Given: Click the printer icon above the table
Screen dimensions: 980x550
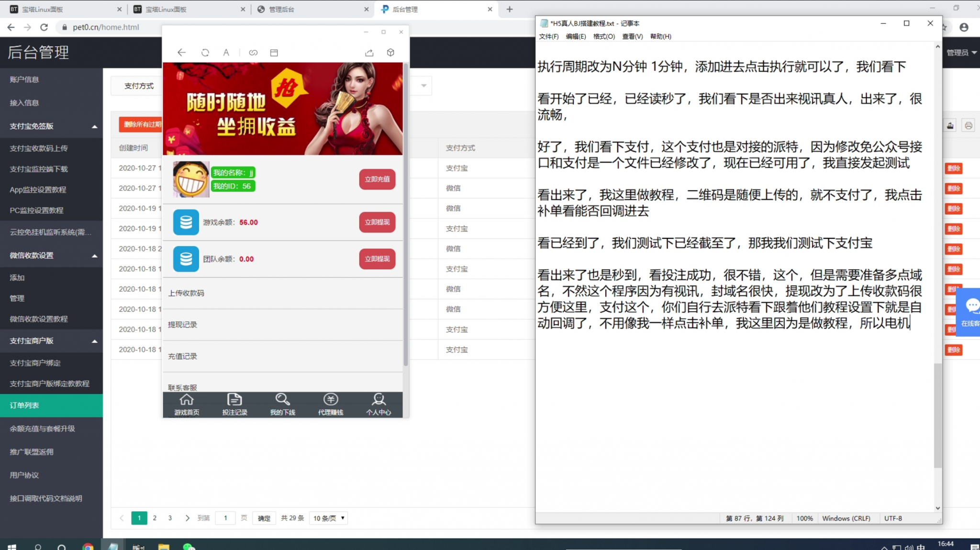Looking at the screenshot, I should click(x=968, y=125).
